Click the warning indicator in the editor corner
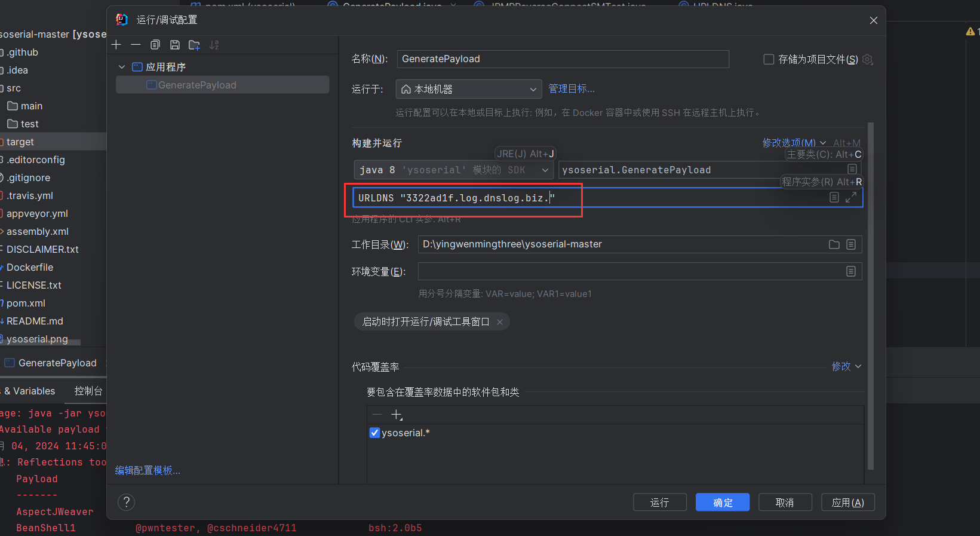 971,31
